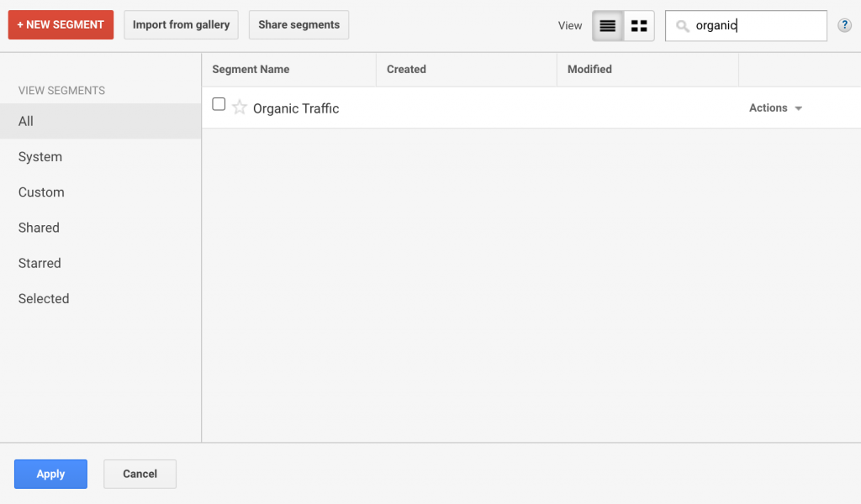The width and height of the screenshot is (861, 504).
Task: Click Import from gallery button
Action: [x=182, y=24]
